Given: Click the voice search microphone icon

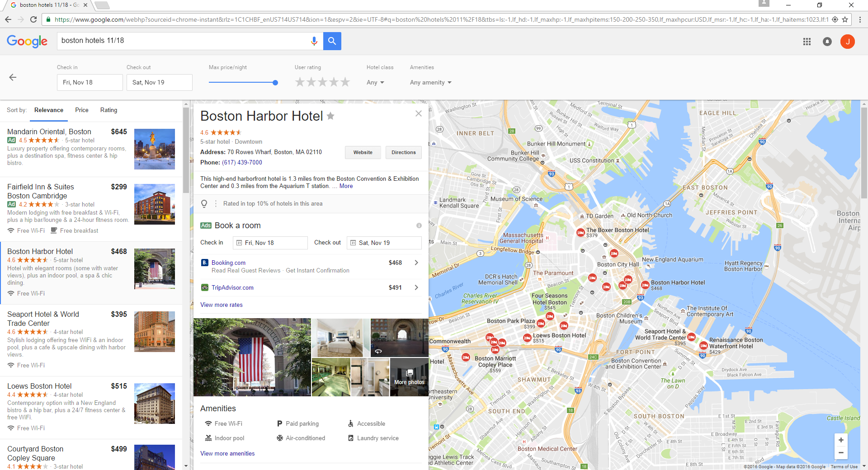Looking at the screenshot, I should coord(314,41).
